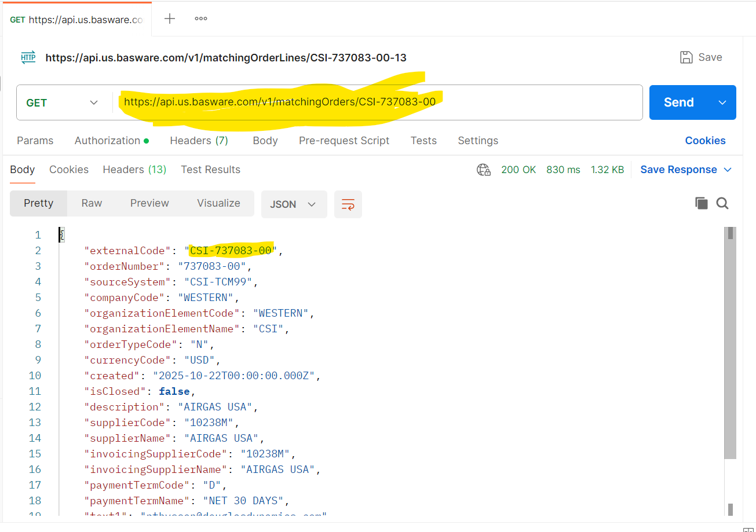The height and width of the screenshot is (532, 756).
Task: Click the response body vertical scrollbar
Action: click(730, 347)
